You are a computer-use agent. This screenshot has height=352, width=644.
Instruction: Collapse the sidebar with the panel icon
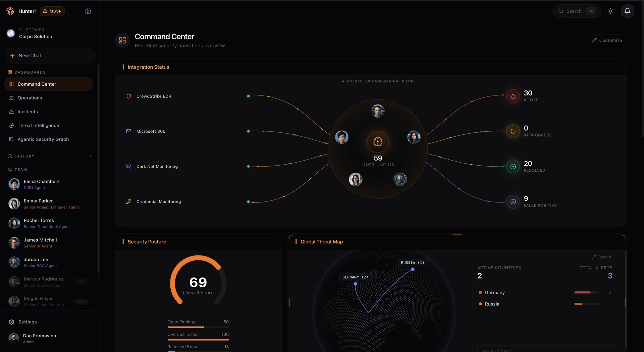[x=88, y=11]
